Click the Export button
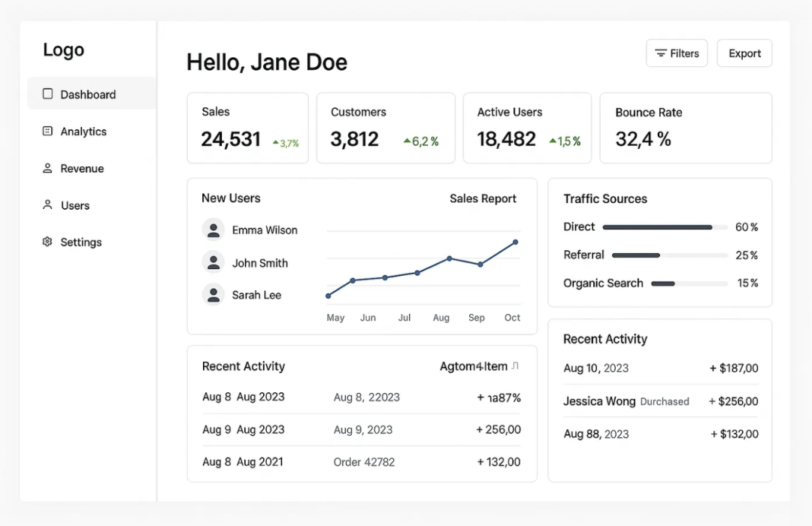This screenshot has height=526, width=812. point(744,53)
